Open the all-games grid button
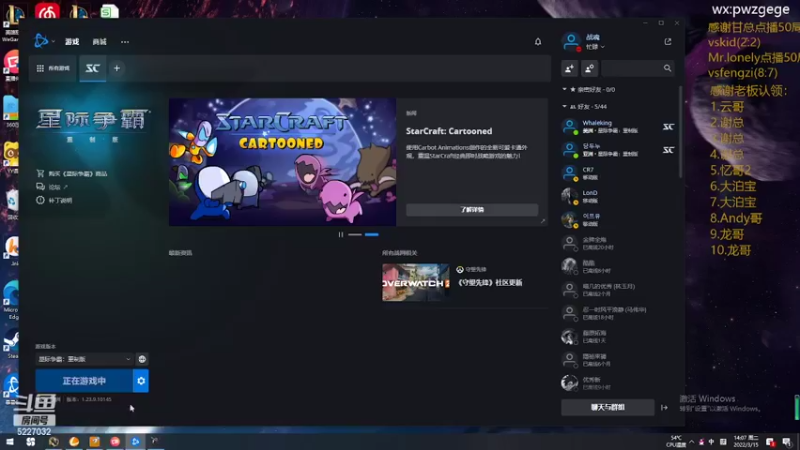800x450 pixels. tap(53, 68)
